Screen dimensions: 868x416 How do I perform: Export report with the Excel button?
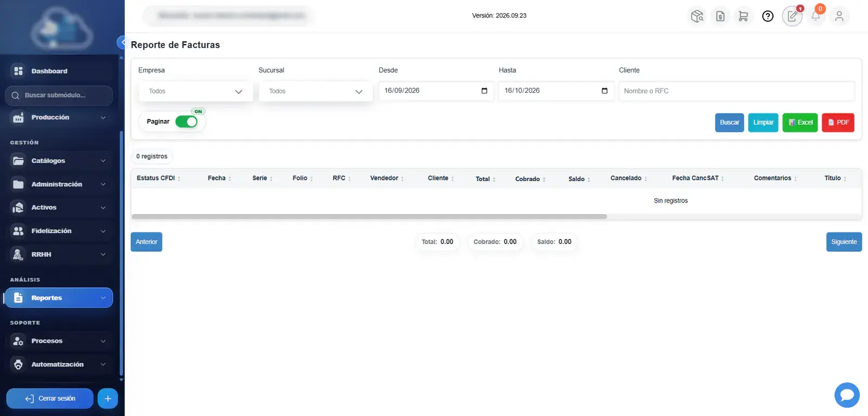800,123
